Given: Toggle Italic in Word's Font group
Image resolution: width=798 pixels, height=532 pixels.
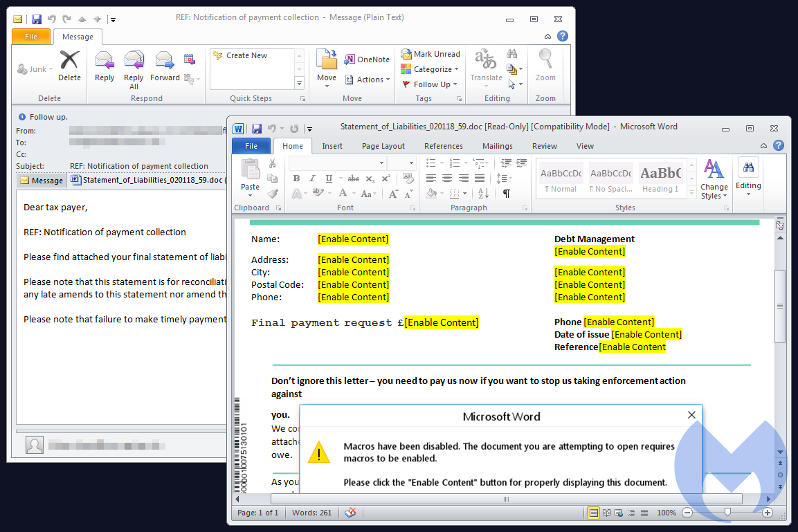Looking at the screenshot, I should [312, 178].
